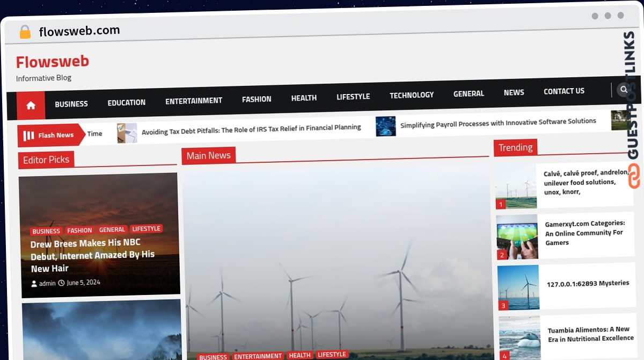Select the author icon next to admin

[x=34, y=283]
